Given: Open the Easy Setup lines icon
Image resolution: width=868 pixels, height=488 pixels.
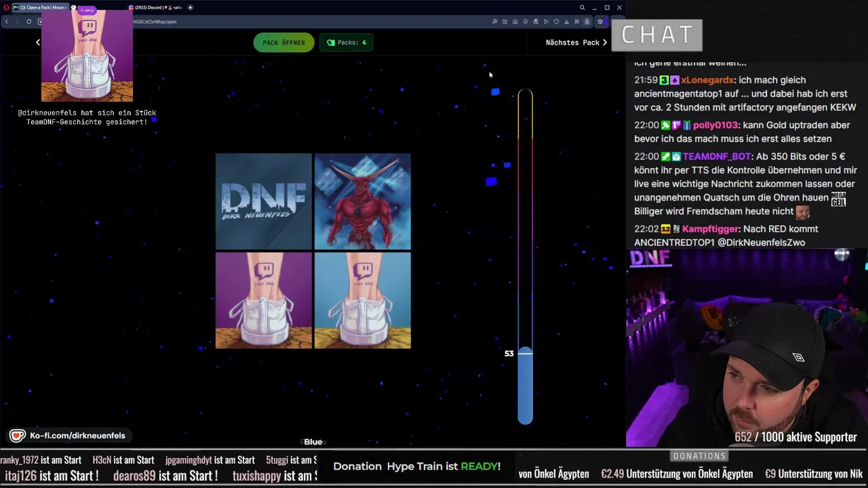Looking at the screenshot, I should coord(576,22).
